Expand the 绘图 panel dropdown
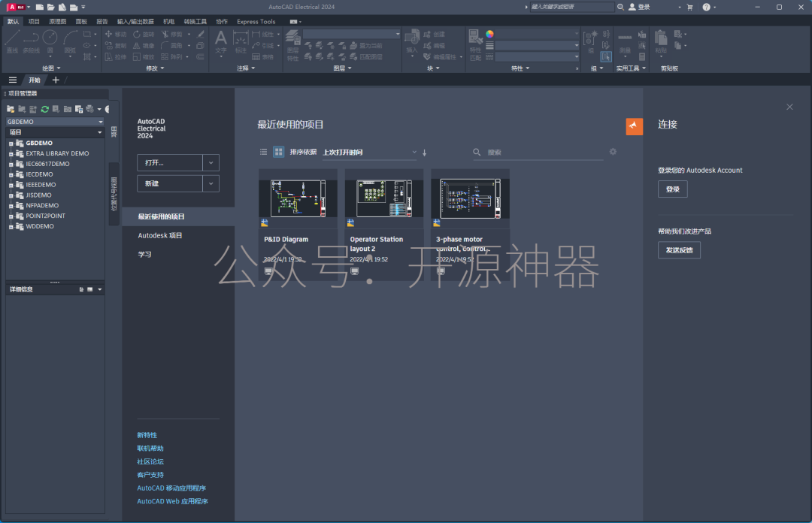Screen dimensions: 812x523 pyautogui.click(x=51, y=68)
